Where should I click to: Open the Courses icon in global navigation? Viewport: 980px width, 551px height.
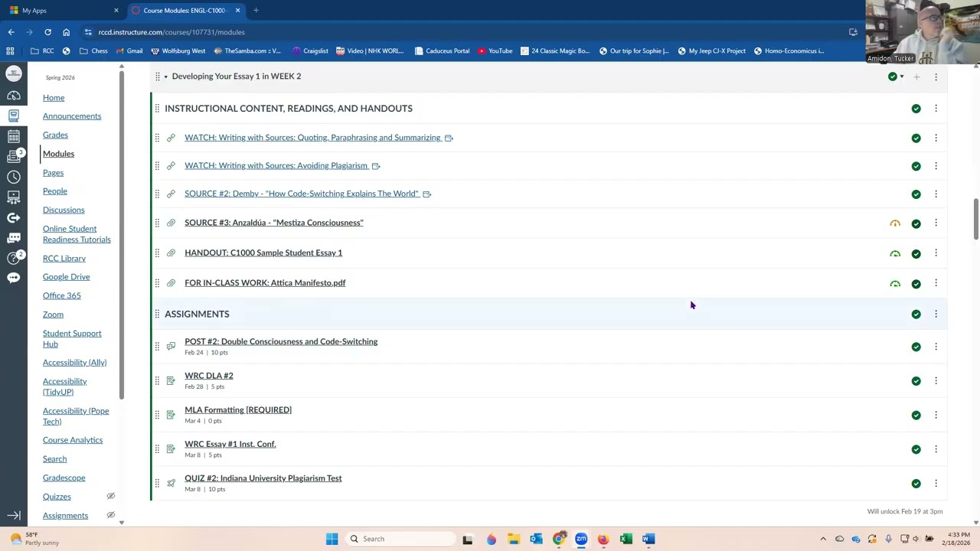coord(14,116)
